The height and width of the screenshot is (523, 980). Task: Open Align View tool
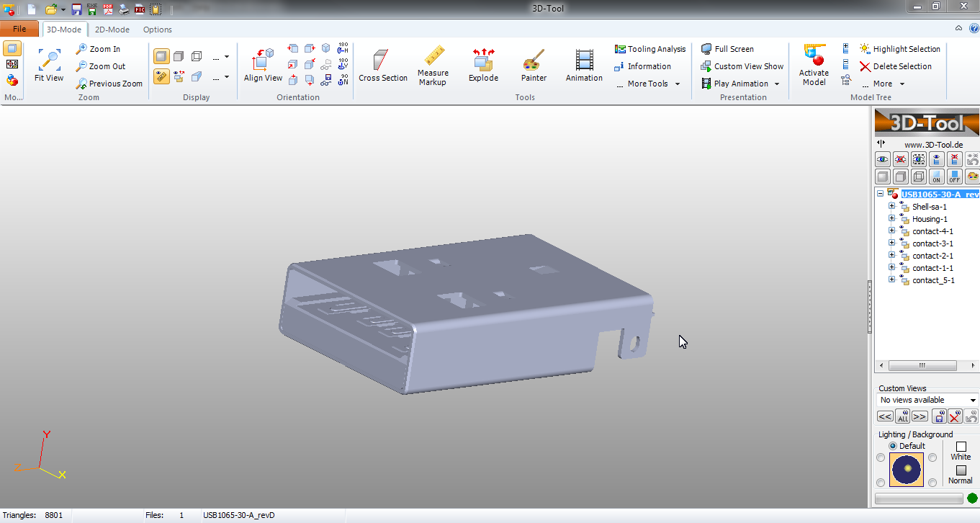[x=263, y=66]
